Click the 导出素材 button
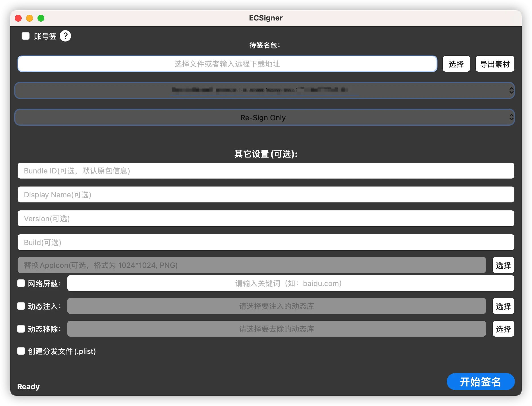The width and height of the screenshot is (532, 406). [495, 64]
